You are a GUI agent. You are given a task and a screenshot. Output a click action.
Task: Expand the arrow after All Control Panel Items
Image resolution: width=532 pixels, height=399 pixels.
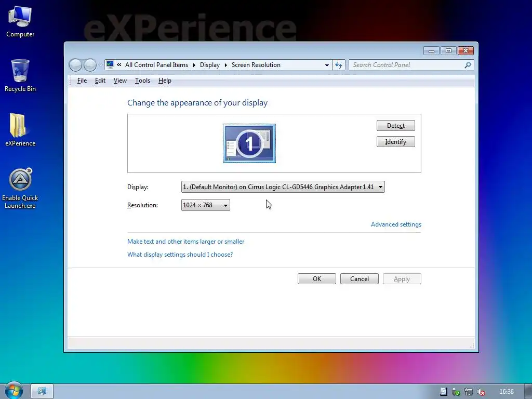194,65
